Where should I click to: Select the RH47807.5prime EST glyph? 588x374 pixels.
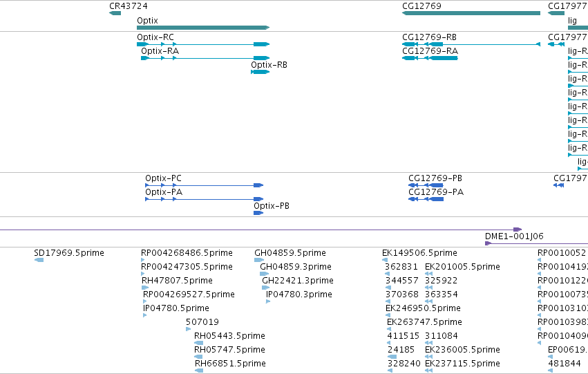tap(145, 288)
